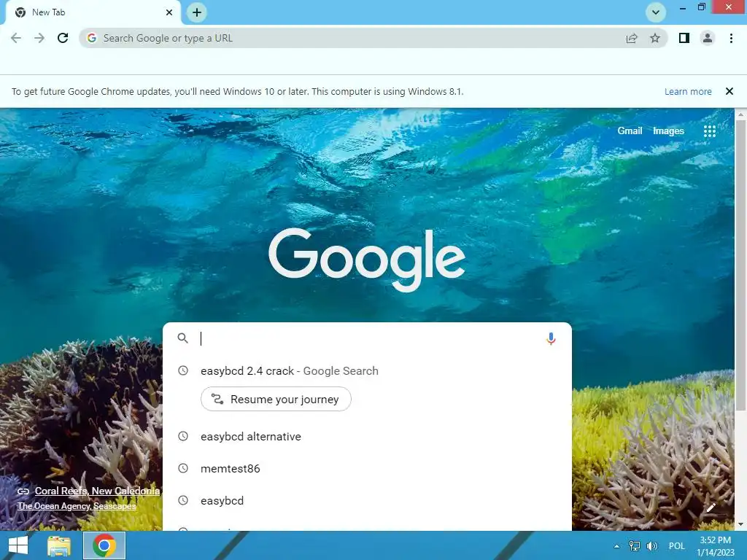The height and width of the screenshot is (560, 747).
Task: Open File Explorer from taskbar
Action: (x=58, y=545)
